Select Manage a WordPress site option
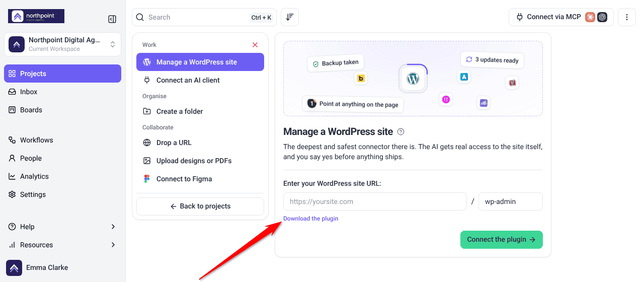This screenshot has width=644, height=282. click(x=200, y=62)
